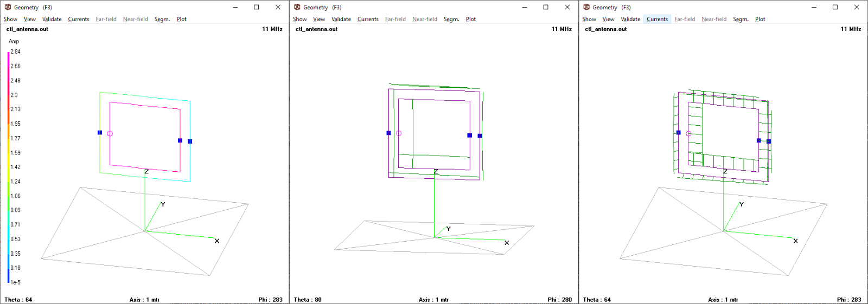This screenshot has width=868, height=304.
Task: Open the View menu in the middle window
Action: (319, 19)
